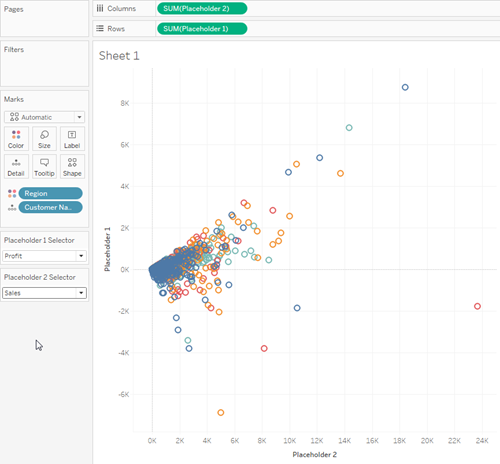The width and height of the screenshot is (500, 464).
Task: Click the color icon beside Region pill
Action: 12,193
